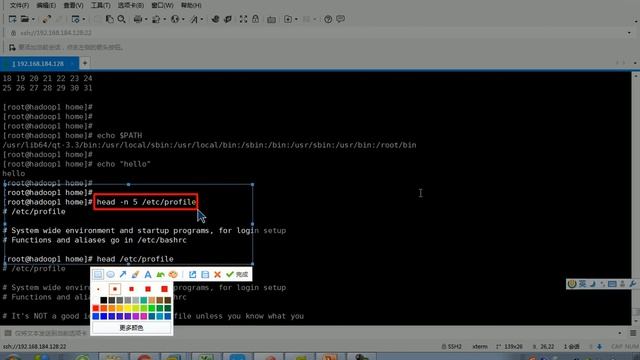Viewport: 640px width, 360px height.
Task: Click the font 'A' icon in Xshell toolbar
Action: (x=193, y=19)
